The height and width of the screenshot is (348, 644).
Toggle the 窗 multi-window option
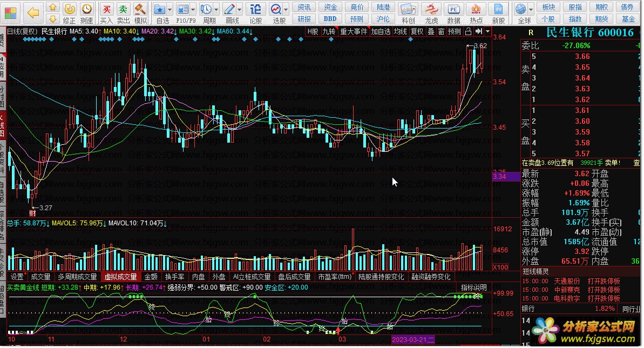click(441, 31)
